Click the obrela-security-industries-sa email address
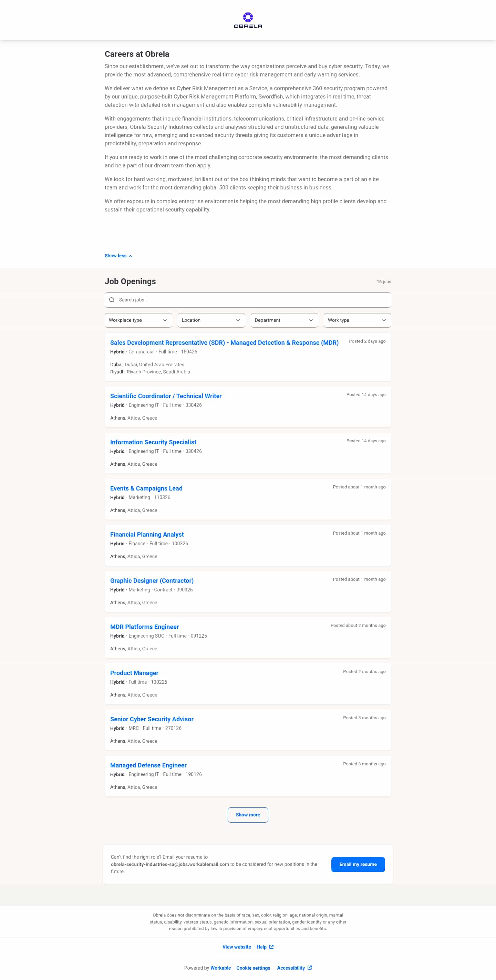 170,864
